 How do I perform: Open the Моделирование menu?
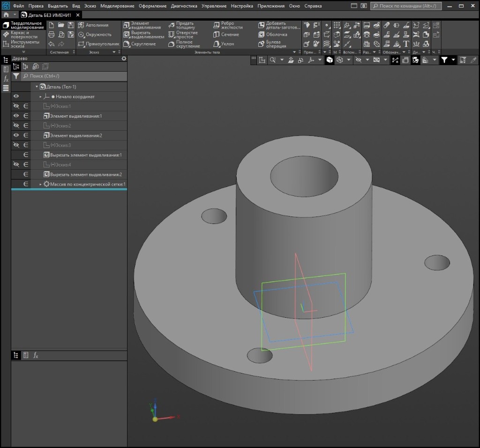[117, 6]
